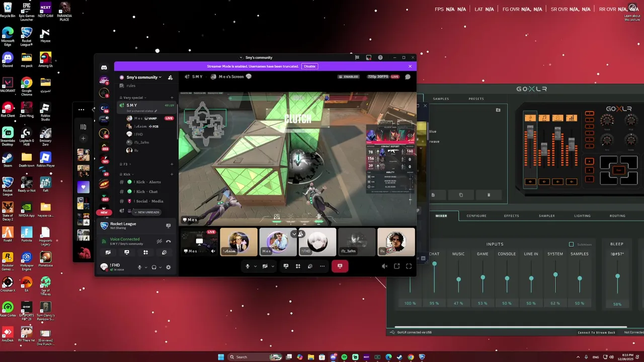Image resolution: width=644 pixels, height=362 pixels.
Task: Open the server icon with 12 badge
Action: [x=104, y=133]
